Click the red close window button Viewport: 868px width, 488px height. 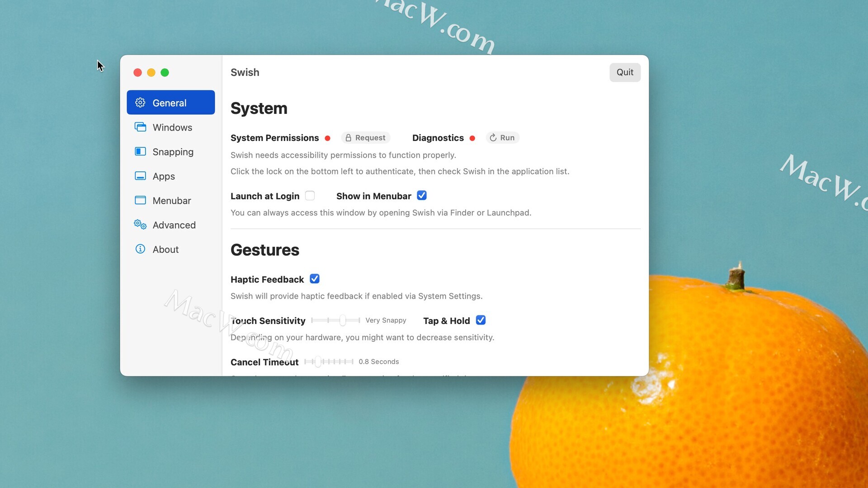pos(138,72)
